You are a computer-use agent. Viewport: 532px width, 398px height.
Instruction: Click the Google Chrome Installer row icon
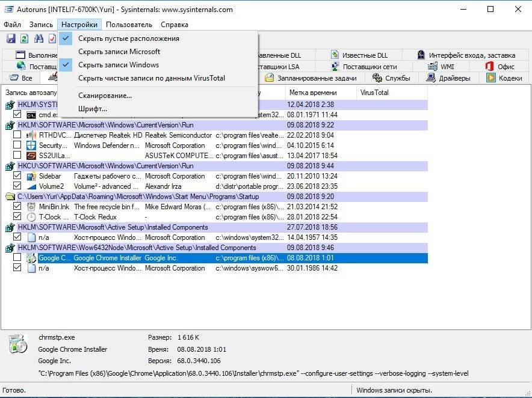point(31,258)
